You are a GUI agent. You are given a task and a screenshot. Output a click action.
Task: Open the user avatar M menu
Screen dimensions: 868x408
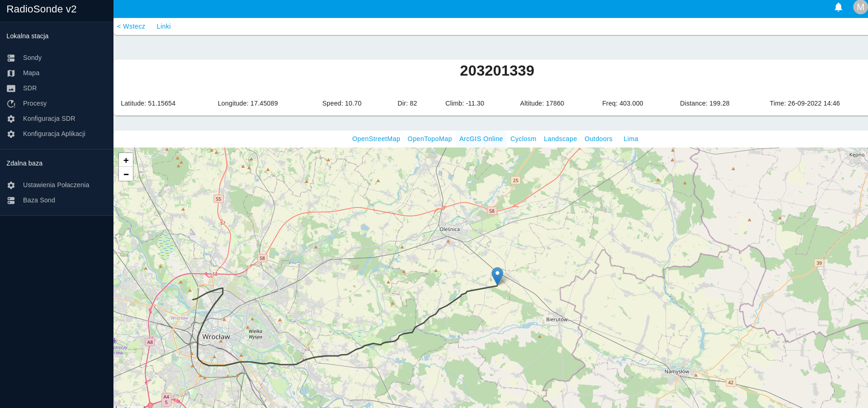[860, 7]
